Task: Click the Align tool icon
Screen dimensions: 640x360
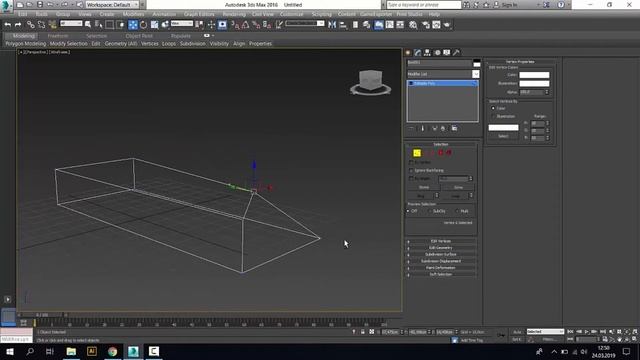Action: 343,25
